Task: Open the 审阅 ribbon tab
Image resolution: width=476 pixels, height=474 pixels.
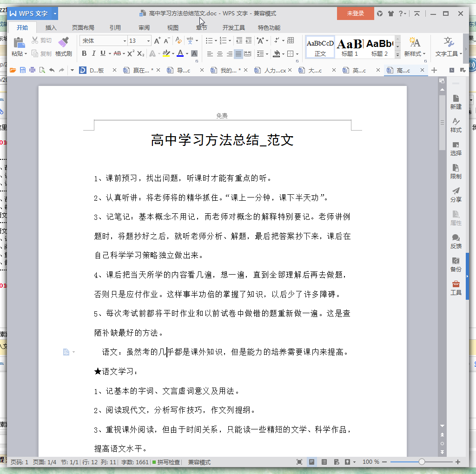Action: 144,27
